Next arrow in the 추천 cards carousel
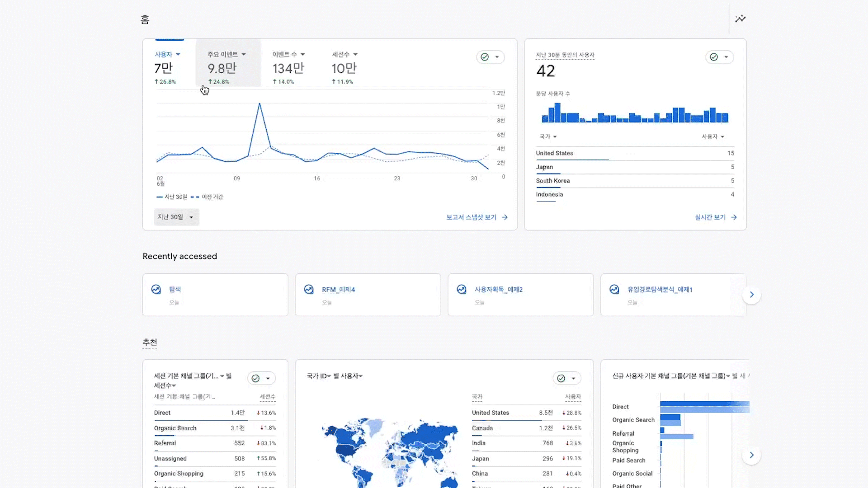Screen dimensions: 868x488 tap(752, 455)
